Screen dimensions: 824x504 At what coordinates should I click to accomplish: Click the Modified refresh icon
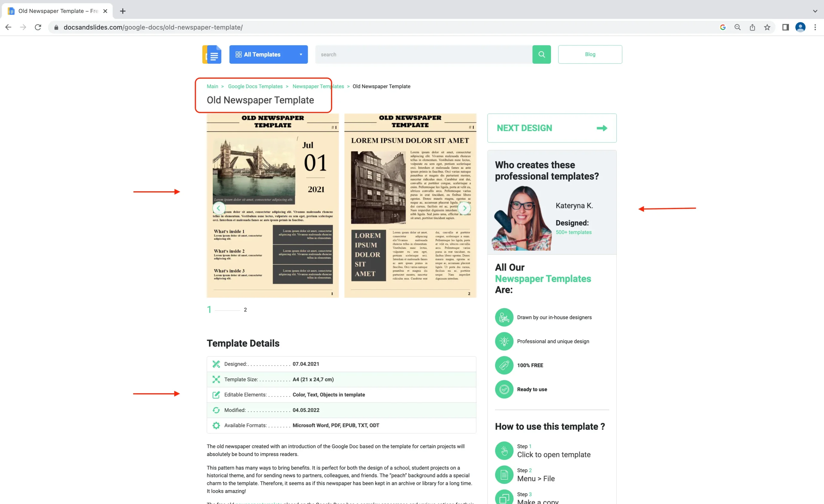[x=216, y=410]
